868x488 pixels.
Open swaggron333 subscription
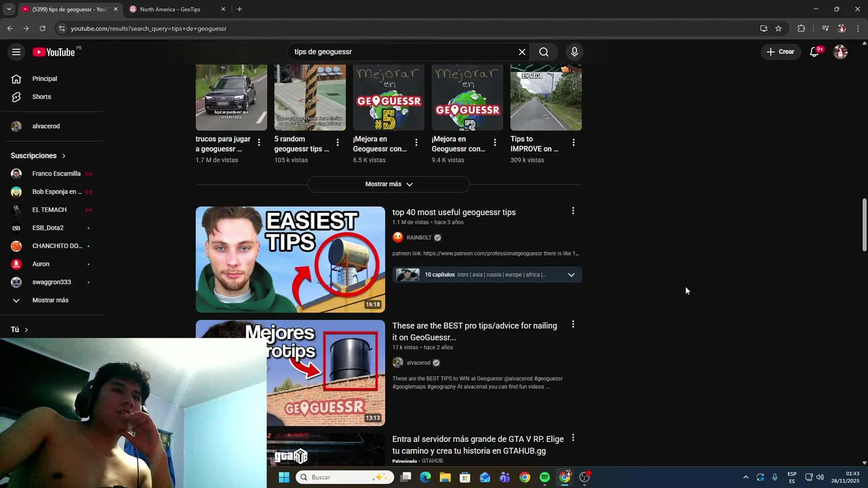(x=51, y=282)
